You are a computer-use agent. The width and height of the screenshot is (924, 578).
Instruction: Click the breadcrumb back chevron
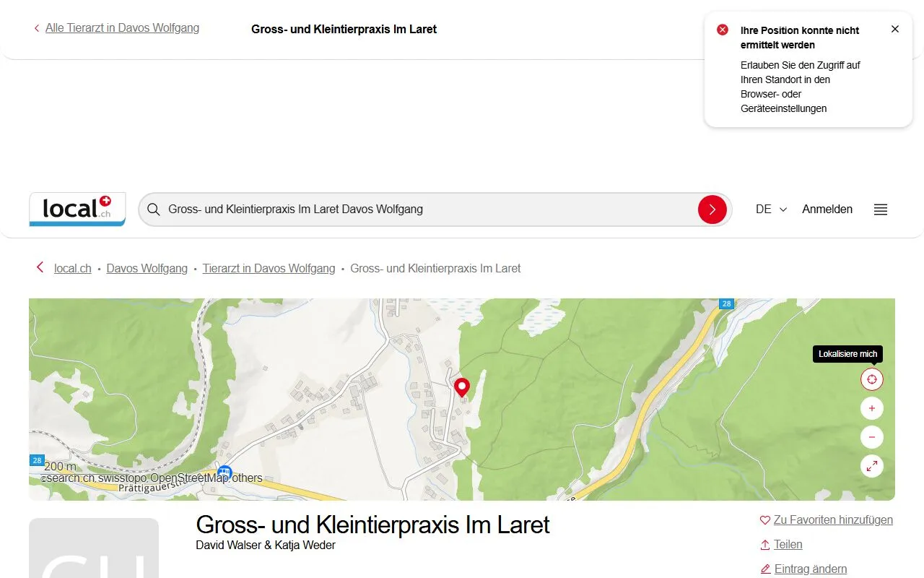40,267
